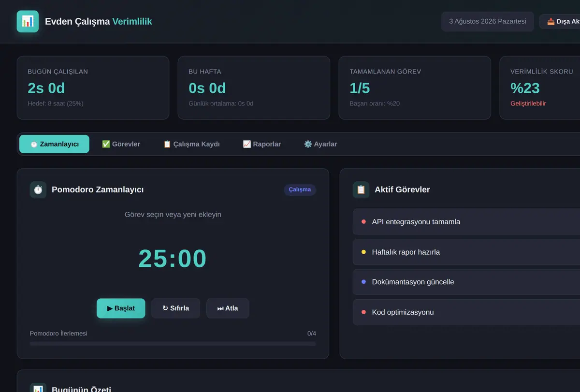The width and height of the screenshot is (580, 392).
Task: Reset the timer with Sıfırla
Action: pos(176,308)
